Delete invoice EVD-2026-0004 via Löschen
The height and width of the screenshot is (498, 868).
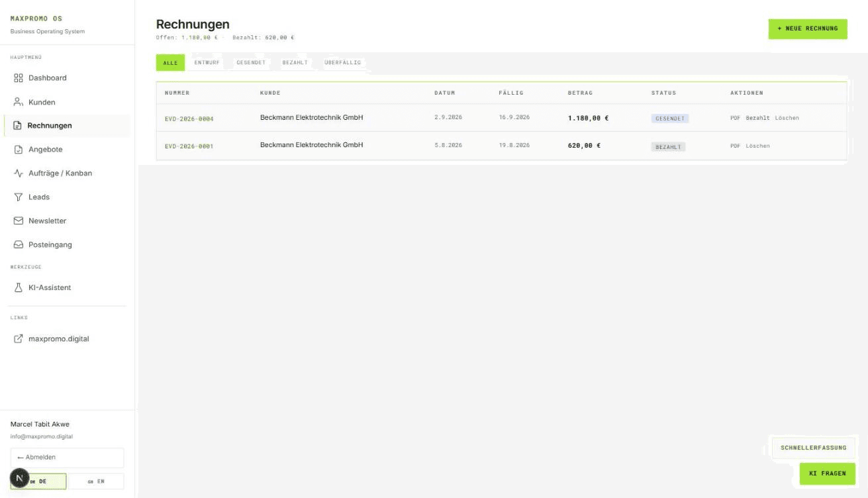pyautogui.click(x=787, y=118)
